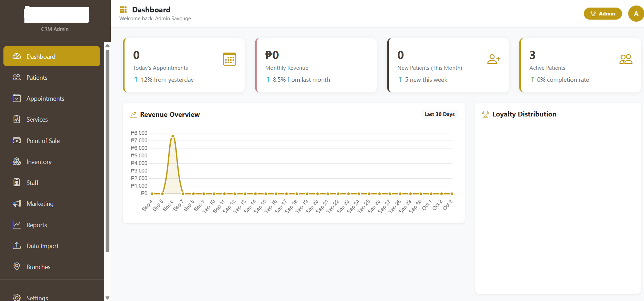Click the sidebar vertical scrollbar thumb
644x301 pixels.
pos(107,151)
